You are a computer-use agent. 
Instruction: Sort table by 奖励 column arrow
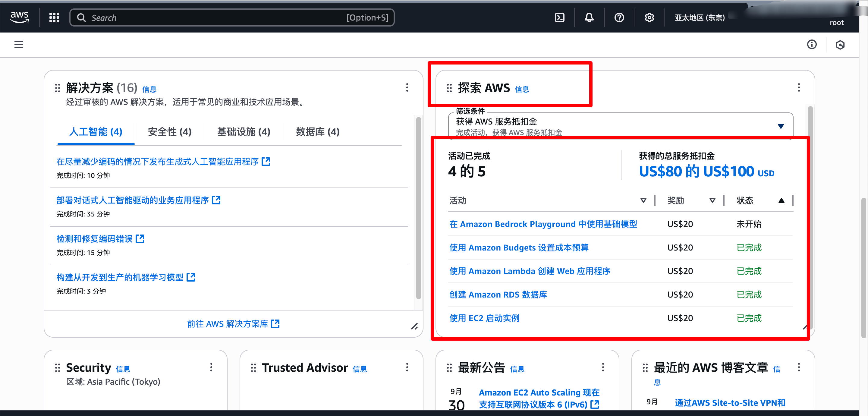712,200
